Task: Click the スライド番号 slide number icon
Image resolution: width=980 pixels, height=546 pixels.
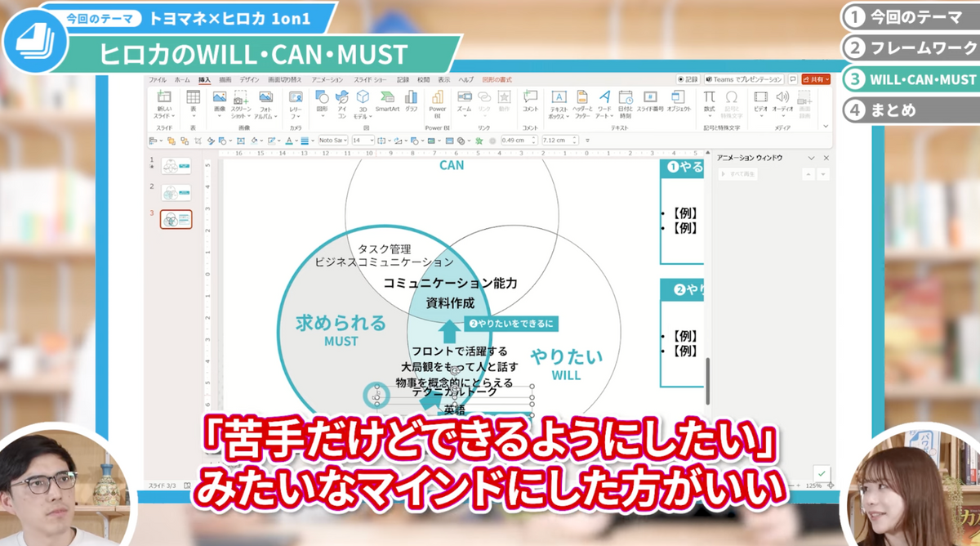Action: (x=650, y=101)
